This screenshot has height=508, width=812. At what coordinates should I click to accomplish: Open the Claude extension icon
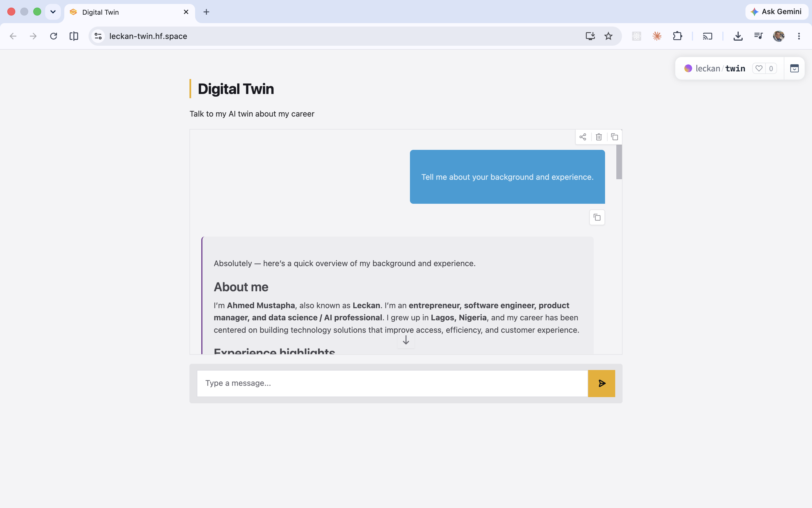coord(657,36)
